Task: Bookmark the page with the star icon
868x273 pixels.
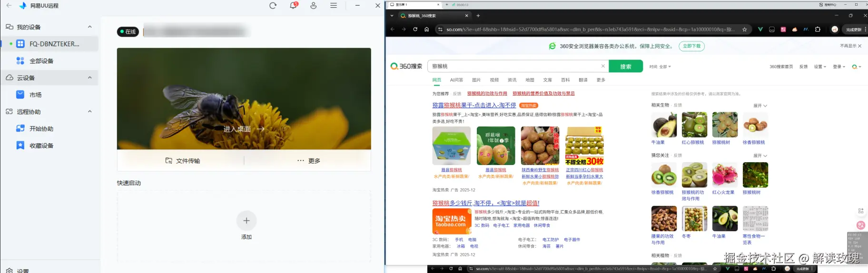Action: tap(744, 29)
